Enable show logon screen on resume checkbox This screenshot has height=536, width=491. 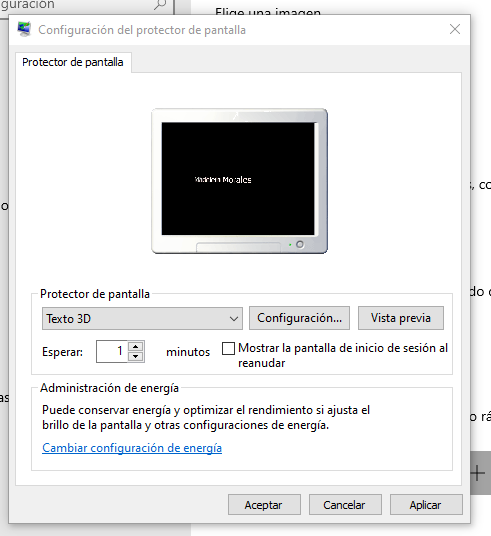coord(228,349)
